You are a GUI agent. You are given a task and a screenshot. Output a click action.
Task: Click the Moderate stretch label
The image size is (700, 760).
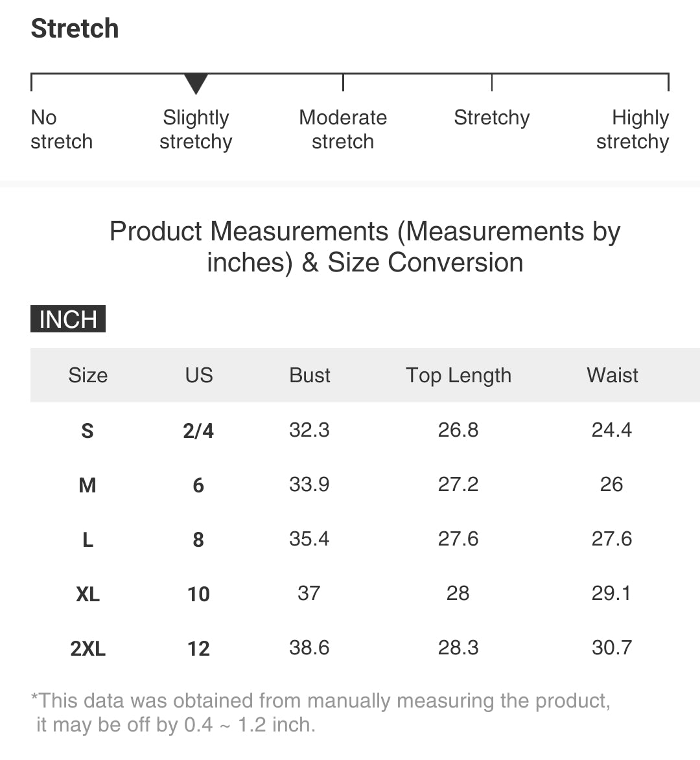(343, 130)
